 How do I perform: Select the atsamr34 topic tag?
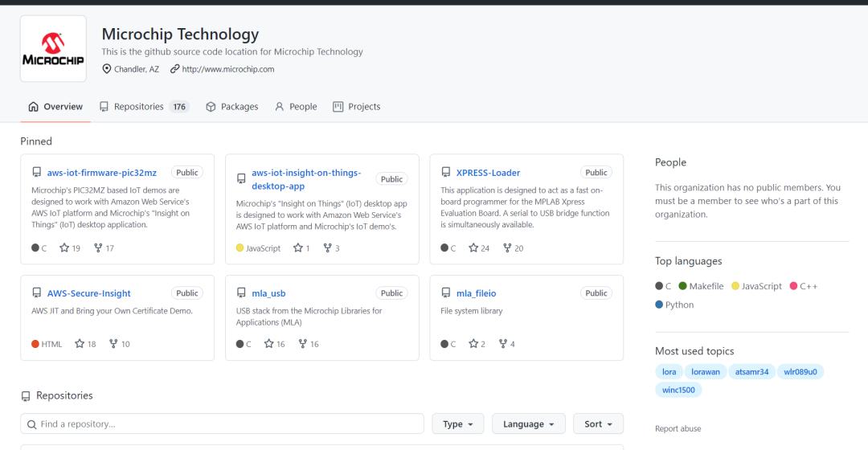751,372
